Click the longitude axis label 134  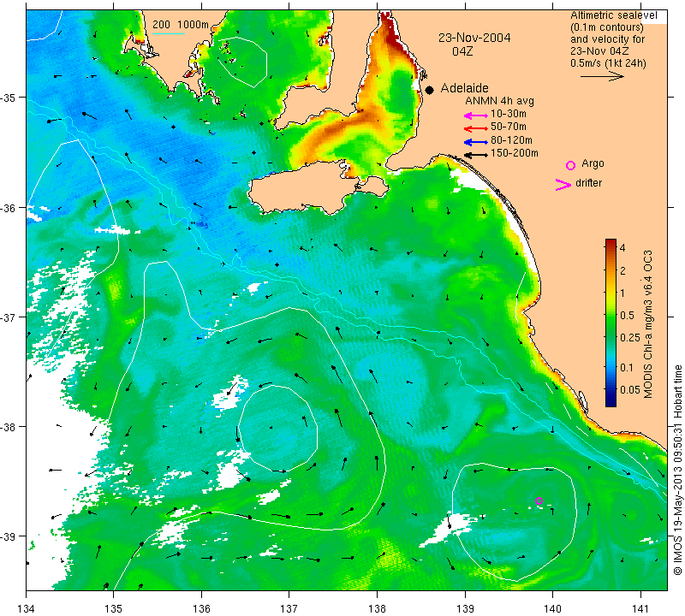click(x=27, y=607)
